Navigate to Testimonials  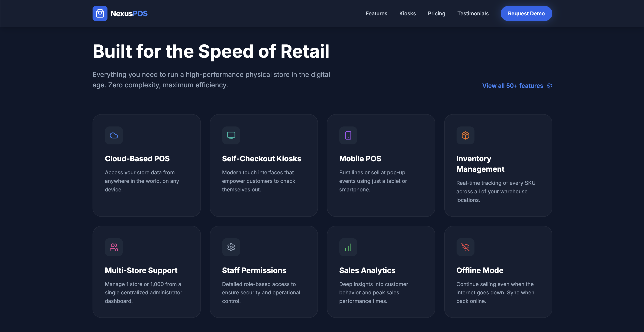point(473,13)
